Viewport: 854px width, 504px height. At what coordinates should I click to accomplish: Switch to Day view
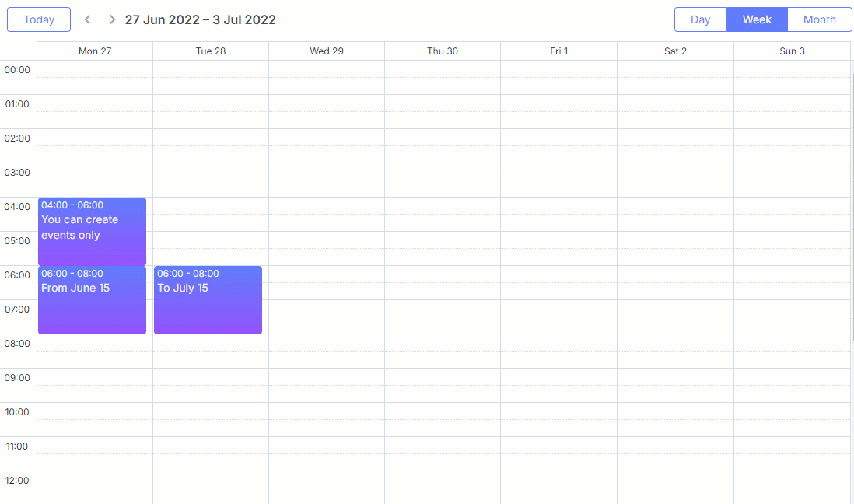coord(701,19)
